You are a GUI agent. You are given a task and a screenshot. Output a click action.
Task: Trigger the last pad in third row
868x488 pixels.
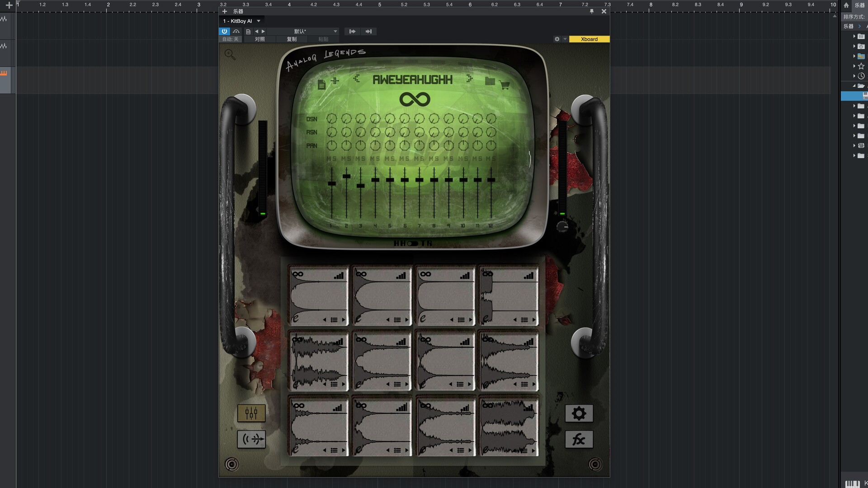pos(509,427)
